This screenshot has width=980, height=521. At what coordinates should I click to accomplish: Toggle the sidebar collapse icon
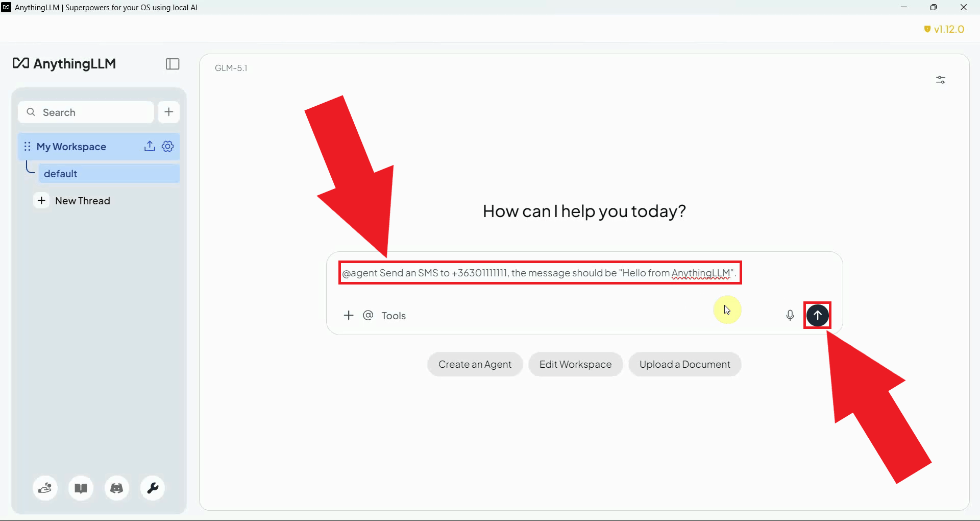click(173, 64)
